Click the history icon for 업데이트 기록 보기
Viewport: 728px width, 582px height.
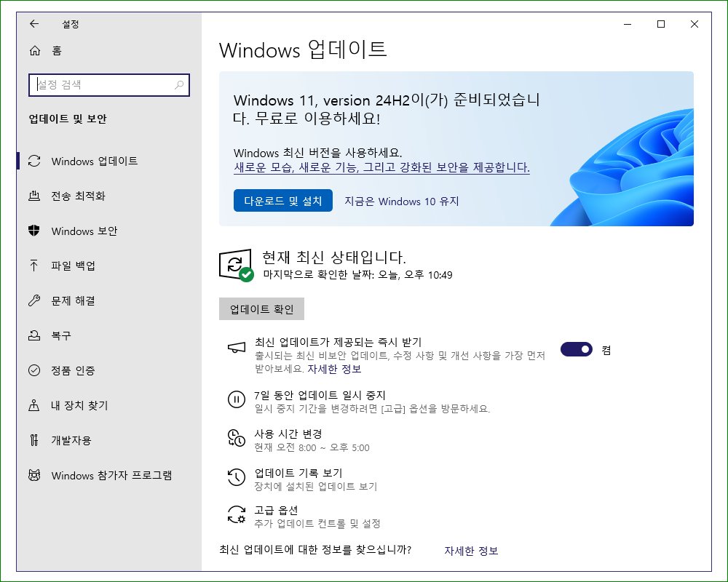coord(237,477)
